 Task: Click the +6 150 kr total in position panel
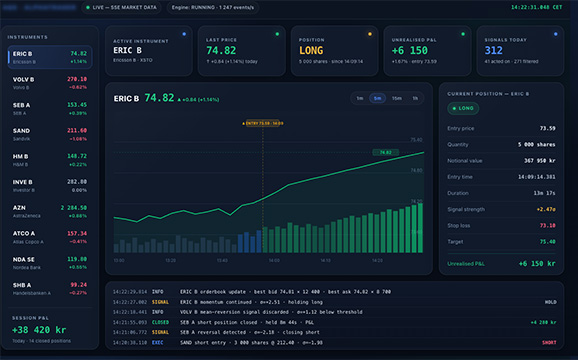537,264
